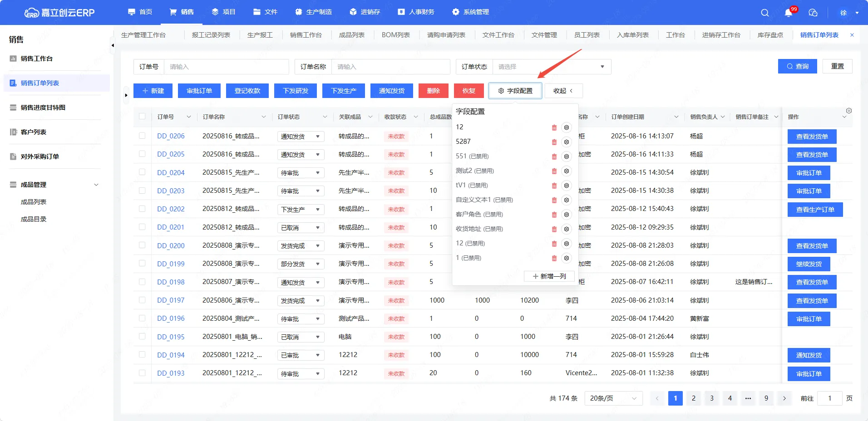
Task: Open the notification bell with 99 badge
Action: (789, 13)
